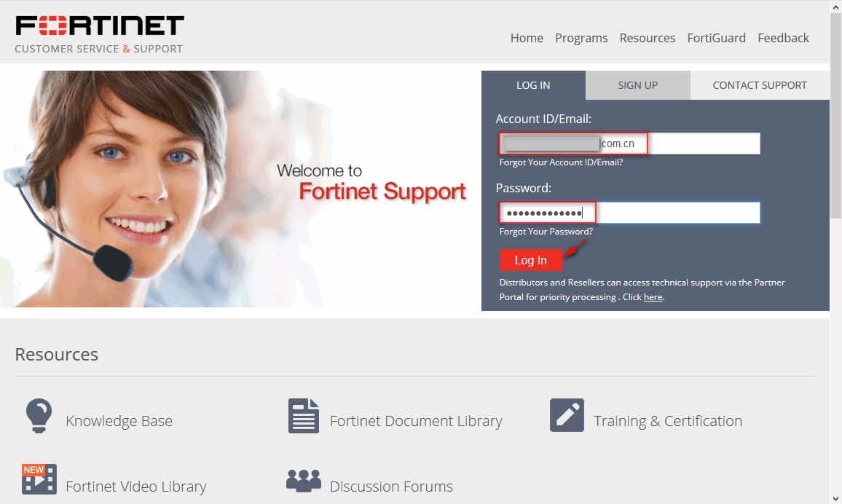Open the Resources menu
Viewport: 842px width, 504px height.
point(647,38)
